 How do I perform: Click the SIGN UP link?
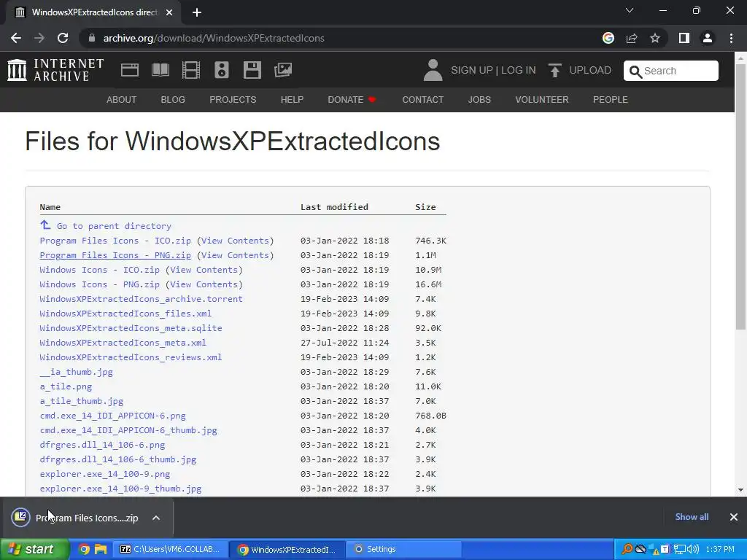coord(472,71)
